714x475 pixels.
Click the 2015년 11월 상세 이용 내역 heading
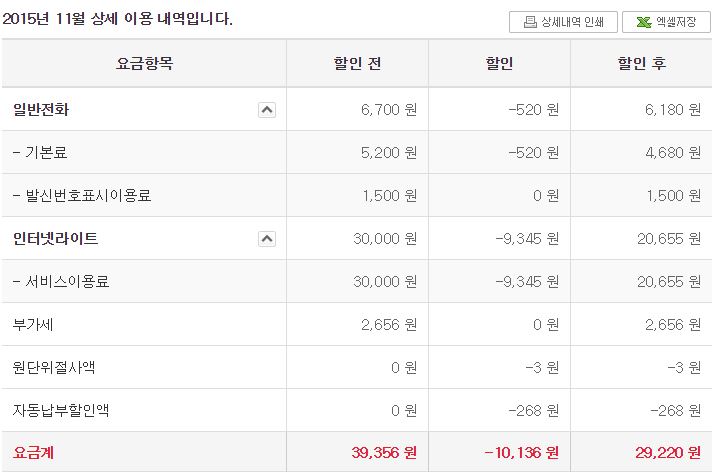tap(117, 18)
